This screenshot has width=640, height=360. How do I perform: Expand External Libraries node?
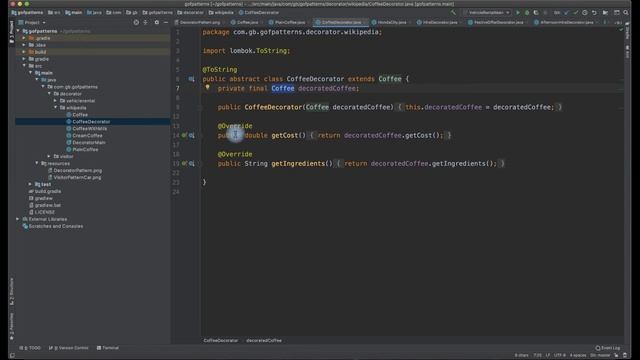pyautogui.click(x=18, y=219)
